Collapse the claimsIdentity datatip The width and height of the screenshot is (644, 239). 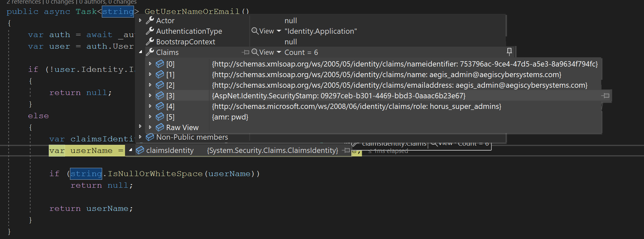[x=131, y=150]
